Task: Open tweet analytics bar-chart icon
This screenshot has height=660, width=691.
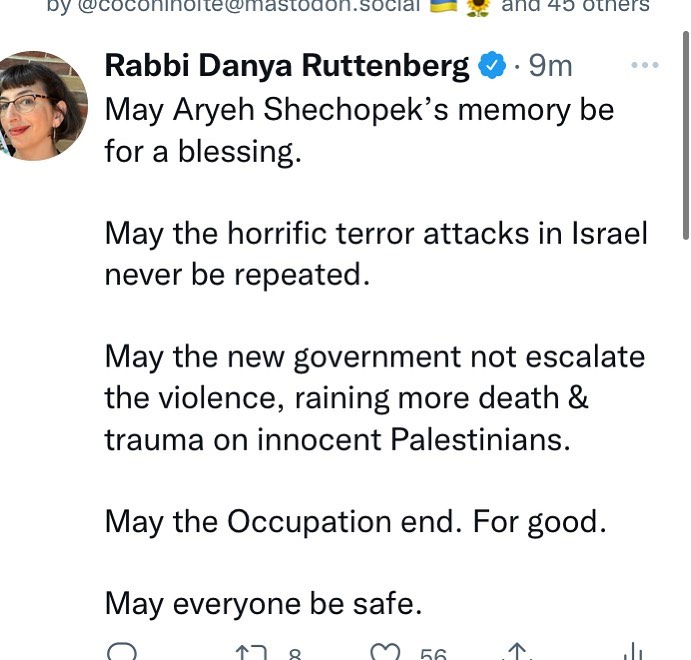Action: (x=632, y=652)
